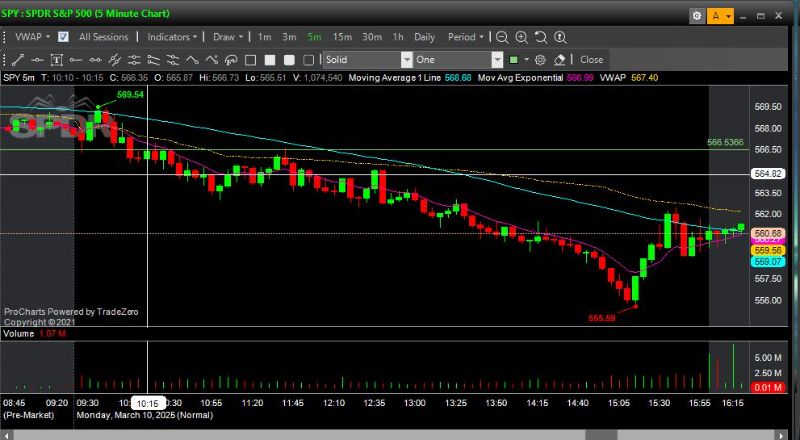Open the One line width combo box
The image size is (800, 440).
point(458,60)
